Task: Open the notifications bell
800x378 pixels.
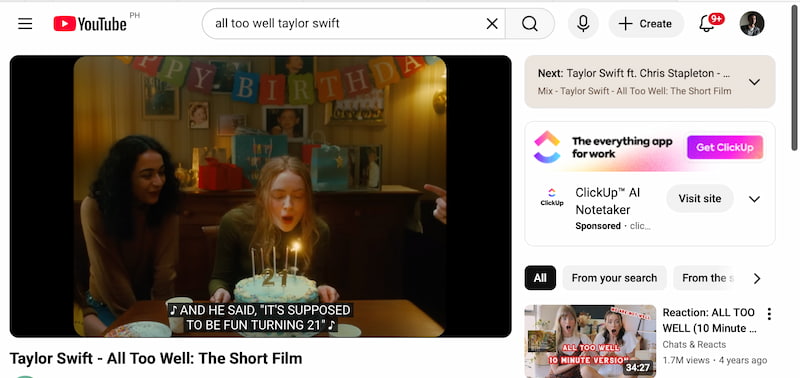Action: 707,23
